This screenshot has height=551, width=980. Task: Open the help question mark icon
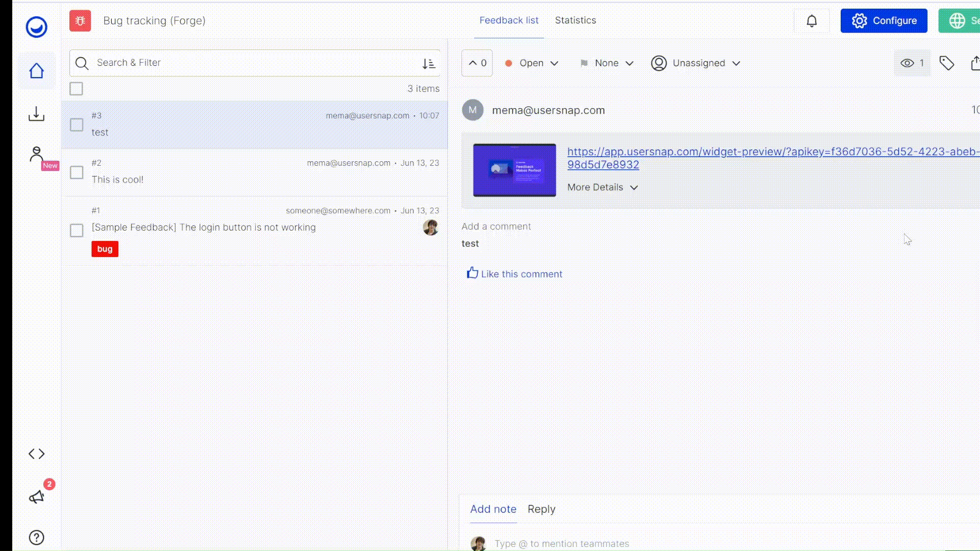36,537
